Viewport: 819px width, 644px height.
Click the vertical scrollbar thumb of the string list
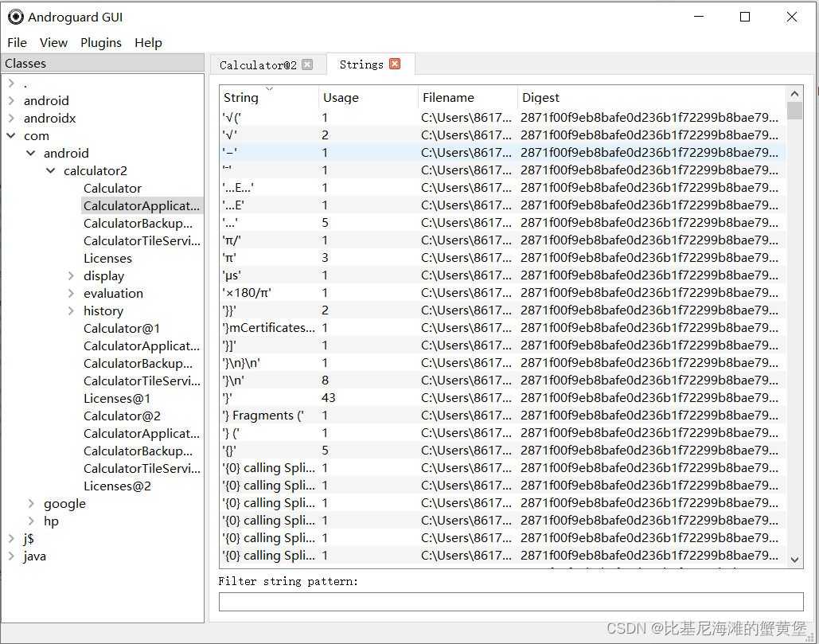794,111
